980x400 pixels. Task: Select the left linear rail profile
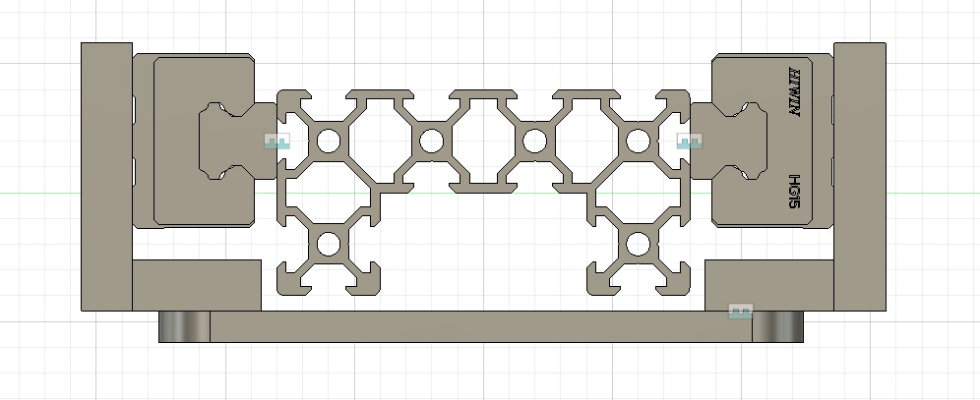coord(231,143)
